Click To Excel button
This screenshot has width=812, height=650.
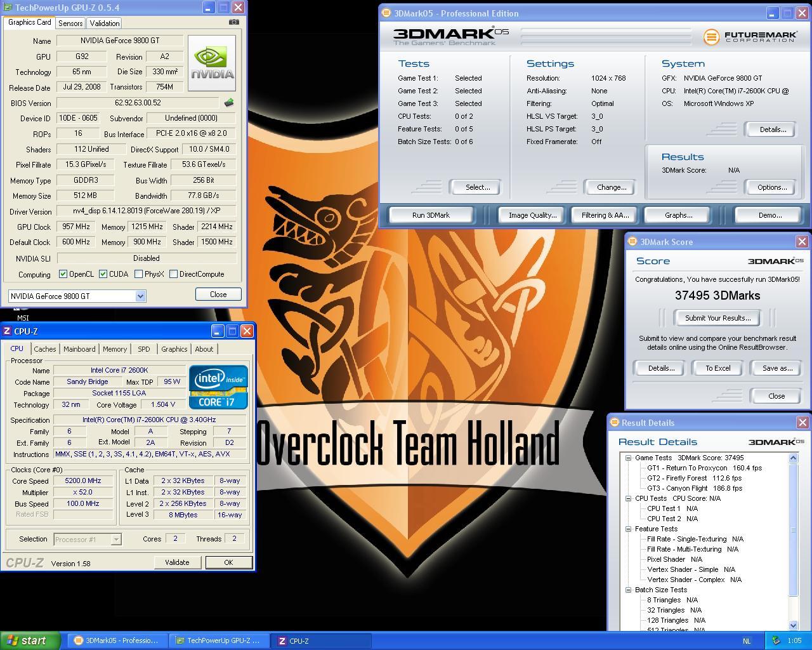(718, 368)
